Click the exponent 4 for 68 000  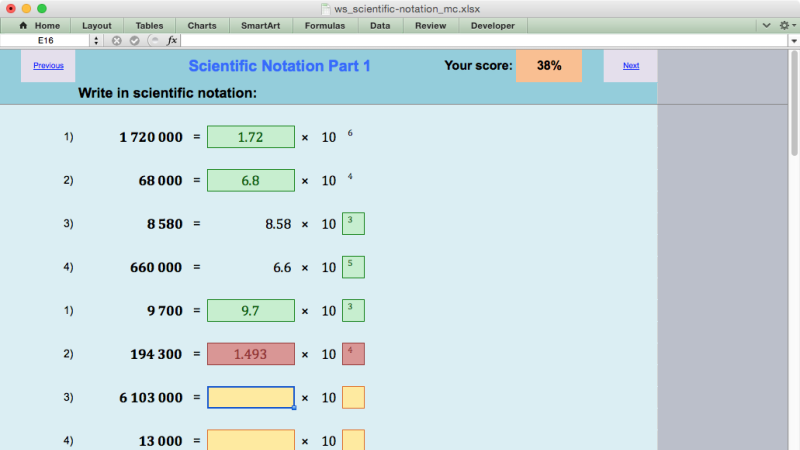(x=350, y=176)
